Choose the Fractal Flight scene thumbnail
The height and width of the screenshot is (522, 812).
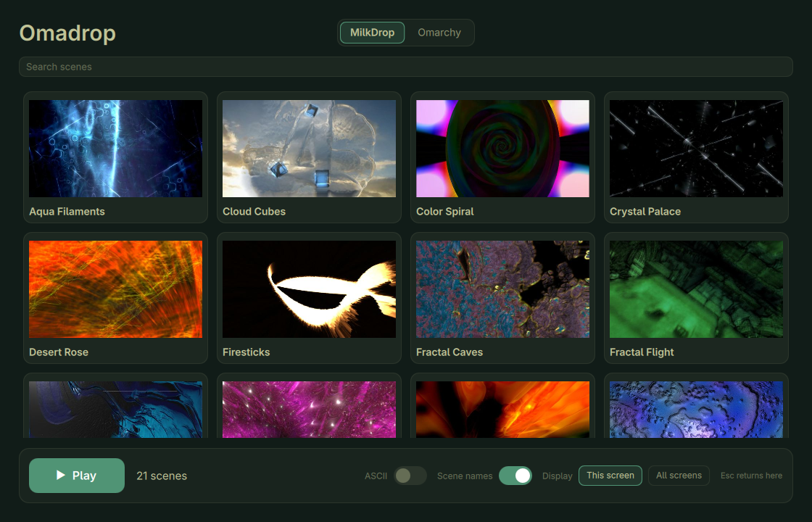pos(697,289)
